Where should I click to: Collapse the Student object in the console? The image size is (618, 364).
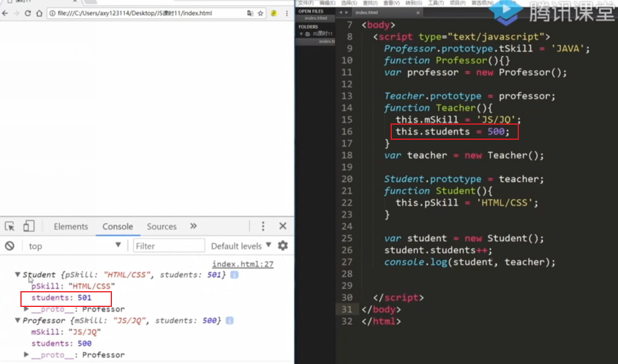(17, 274)
